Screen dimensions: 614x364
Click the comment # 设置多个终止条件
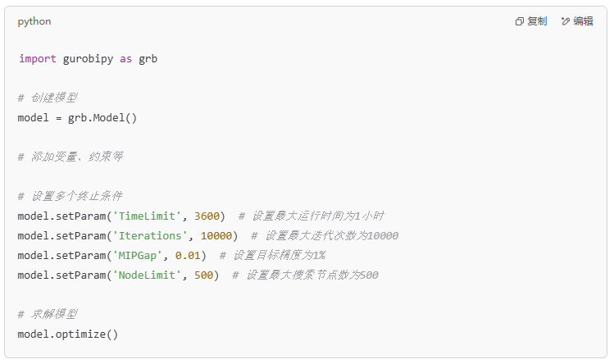pos(70,196)
